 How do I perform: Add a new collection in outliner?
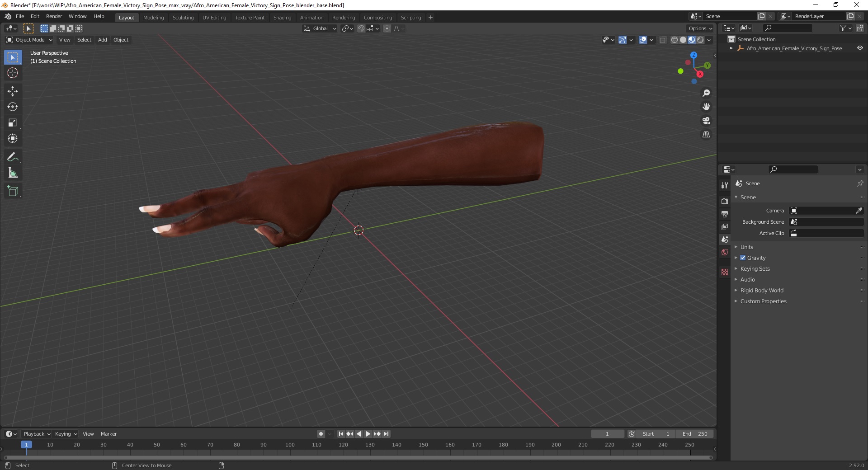pos(860,28)
